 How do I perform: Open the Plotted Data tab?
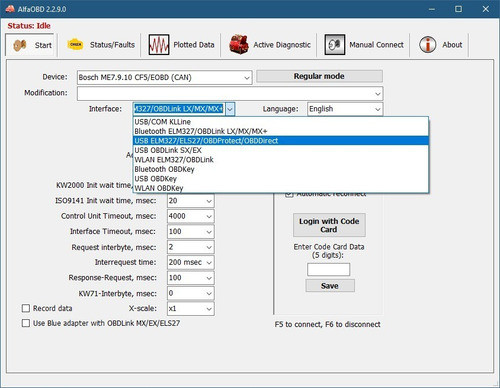194,45
